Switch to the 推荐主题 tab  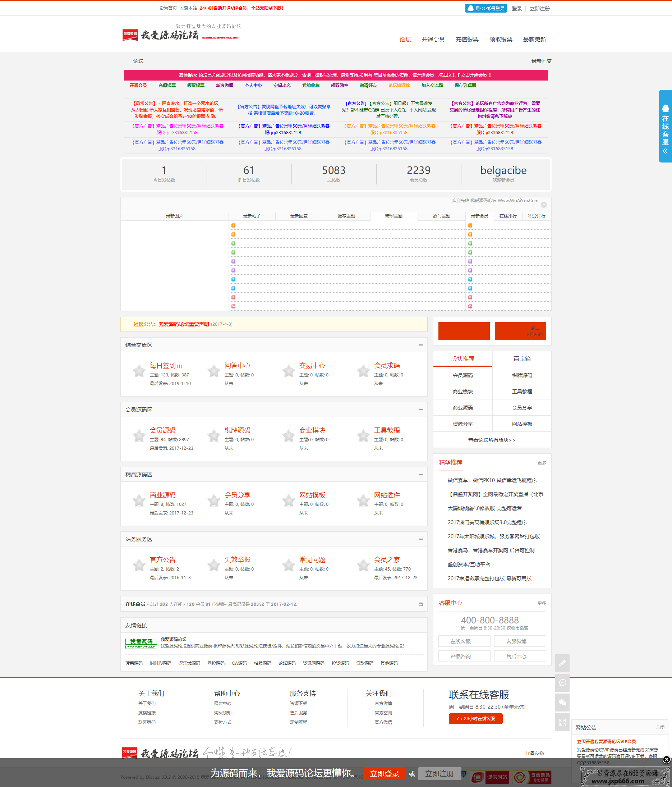pos(346,216)
